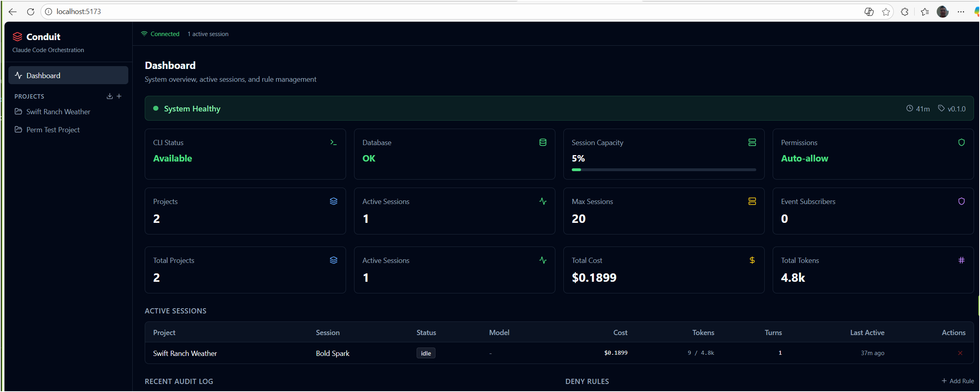Open browser favorites list icon
Screen dimensions: 980x392
click(925, 12)
